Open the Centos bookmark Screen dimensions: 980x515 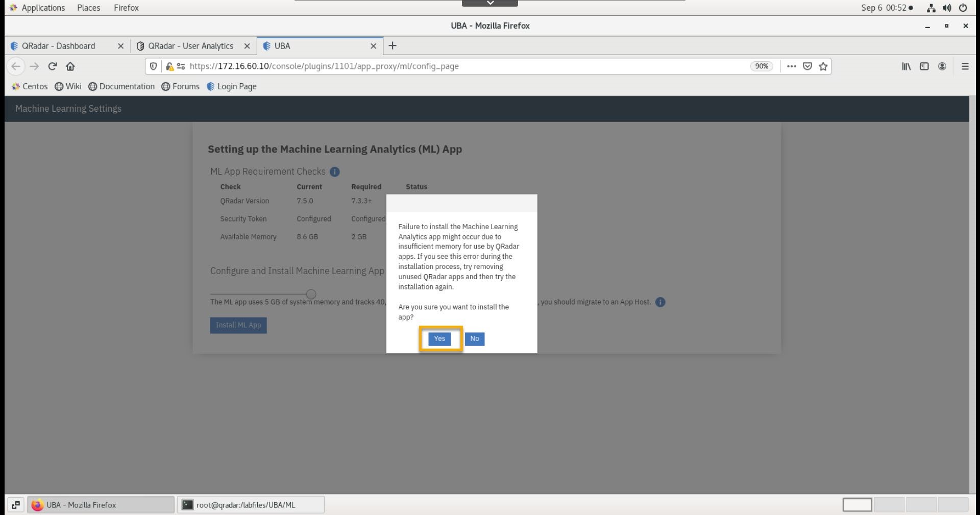(30, 87)
